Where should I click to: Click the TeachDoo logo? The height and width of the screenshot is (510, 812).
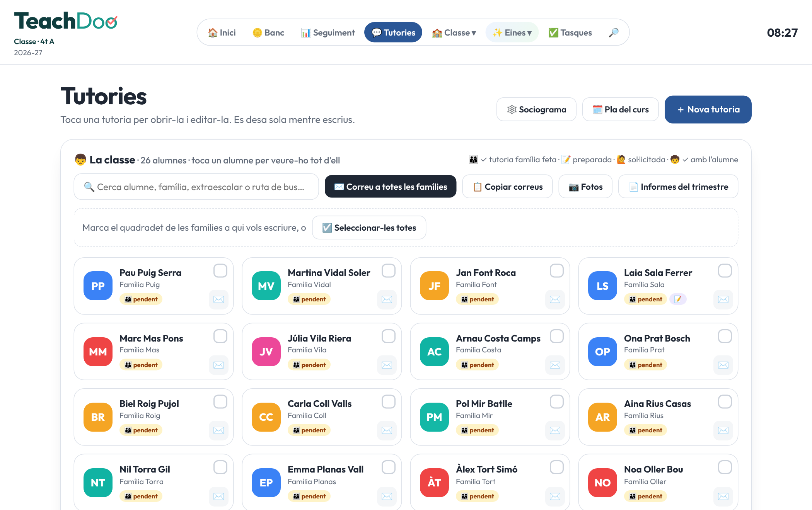66,21
